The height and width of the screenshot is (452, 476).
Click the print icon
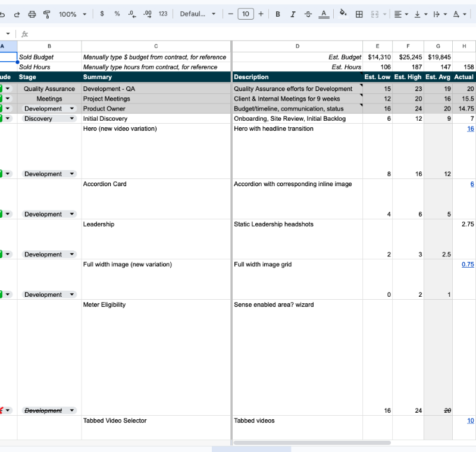point(32,14)
